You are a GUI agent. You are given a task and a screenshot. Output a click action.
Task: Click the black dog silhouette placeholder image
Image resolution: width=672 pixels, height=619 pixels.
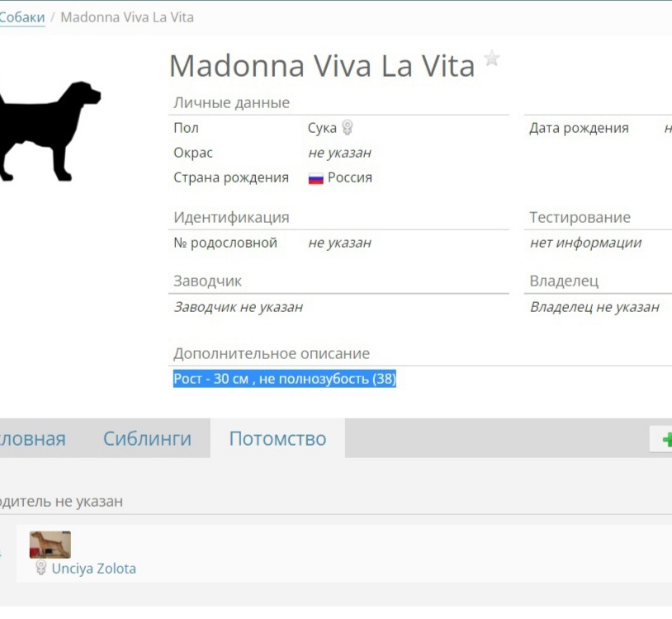(x=50, y=131)
